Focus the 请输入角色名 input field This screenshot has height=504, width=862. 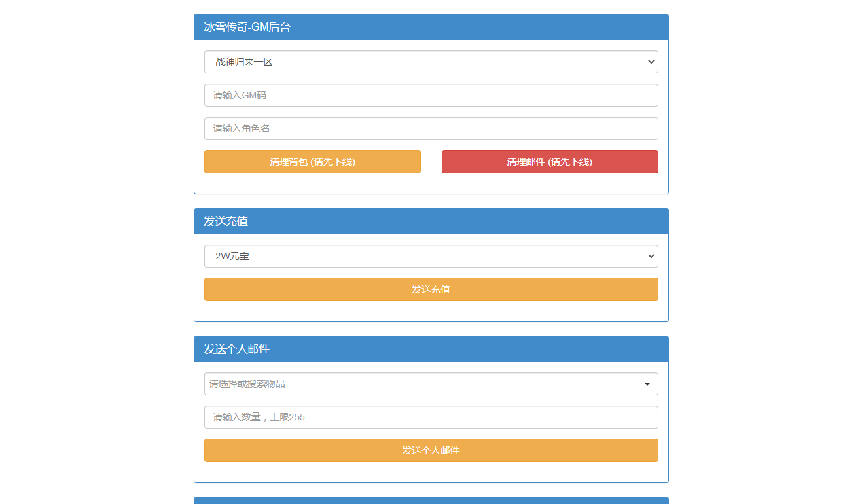tap(431, 128)
